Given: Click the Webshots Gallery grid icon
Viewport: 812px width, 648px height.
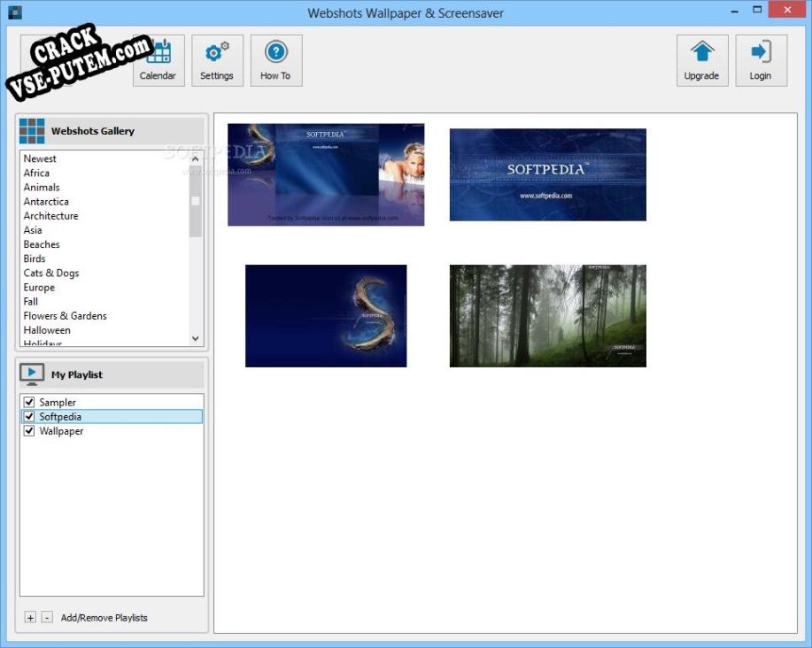Looking at the screenshot, I should pos(32,131).
